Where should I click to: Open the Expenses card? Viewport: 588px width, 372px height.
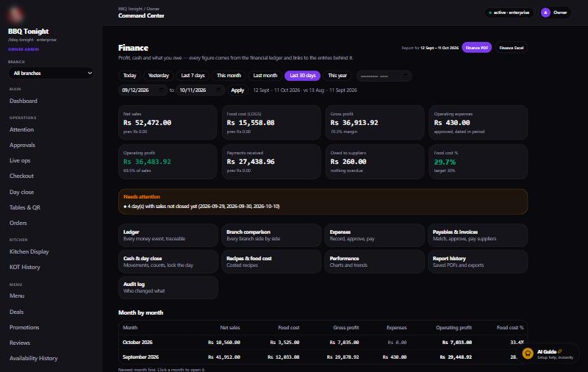375,235
